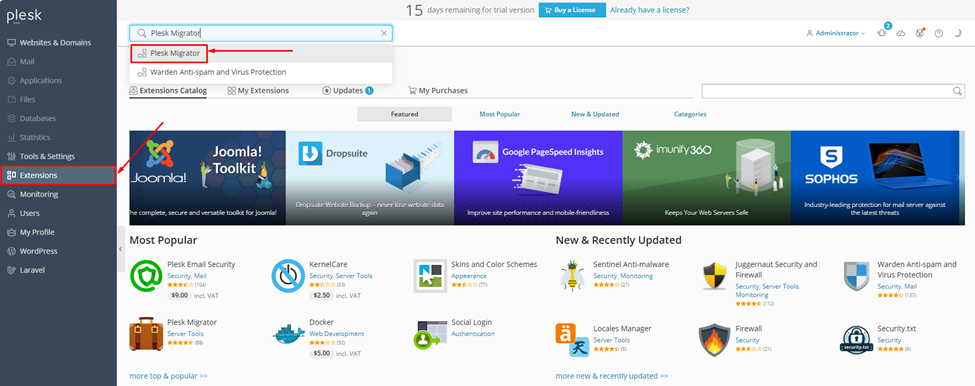Toggle dark mode moon icon
975x386 pixels.
click(x=958, y=34)
